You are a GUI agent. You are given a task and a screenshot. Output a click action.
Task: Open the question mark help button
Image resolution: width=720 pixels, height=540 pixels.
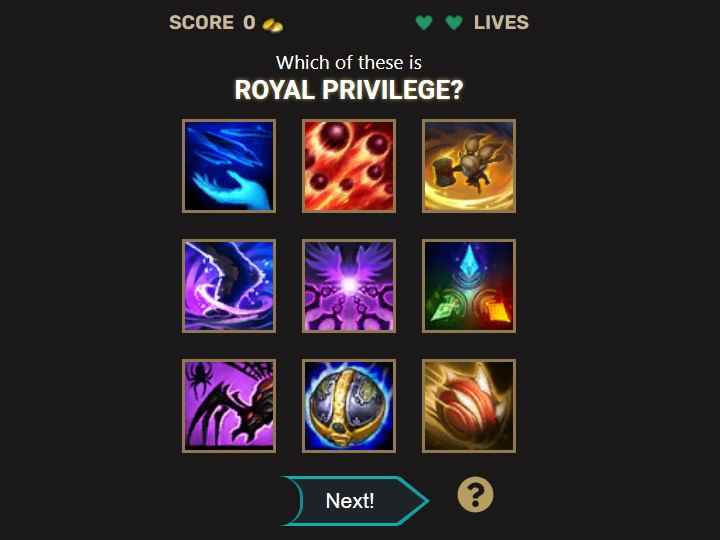475,495
